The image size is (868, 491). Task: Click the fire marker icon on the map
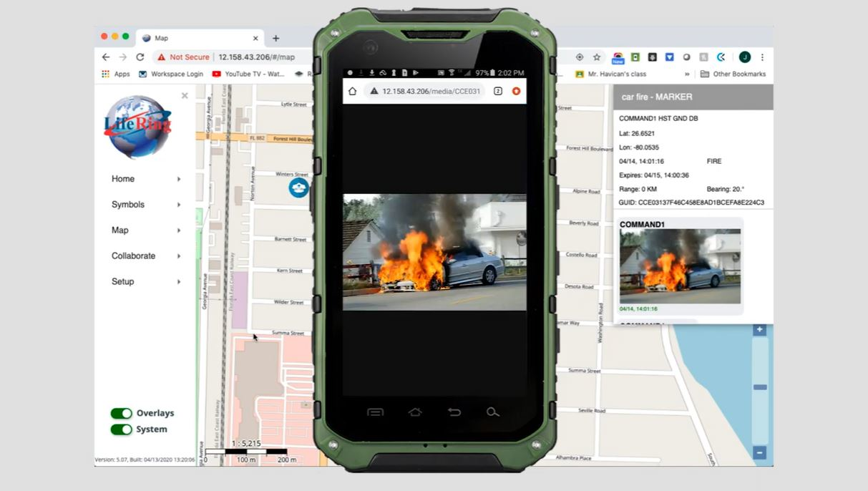298,188
